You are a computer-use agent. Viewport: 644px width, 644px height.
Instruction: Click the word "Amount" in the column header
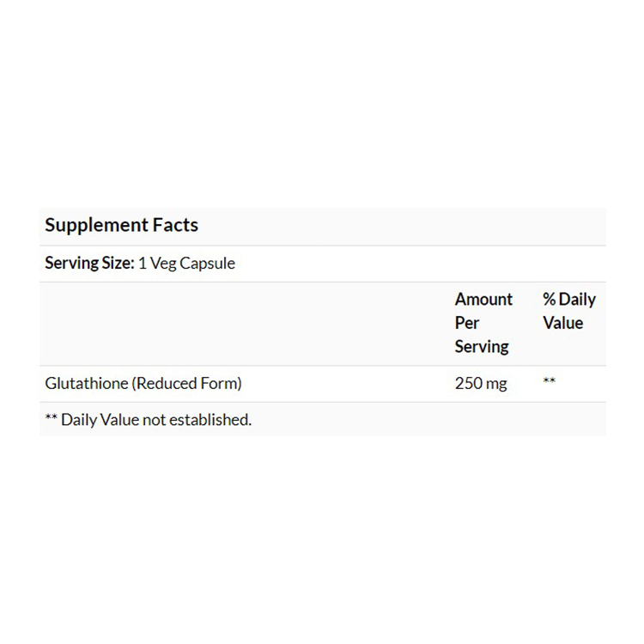click(483, 300)
